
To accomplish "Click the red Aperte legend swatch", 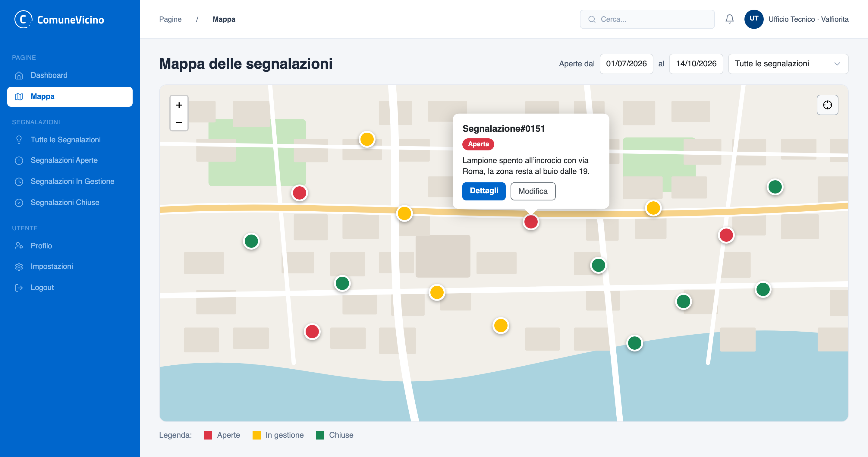I will coord(208,435).
